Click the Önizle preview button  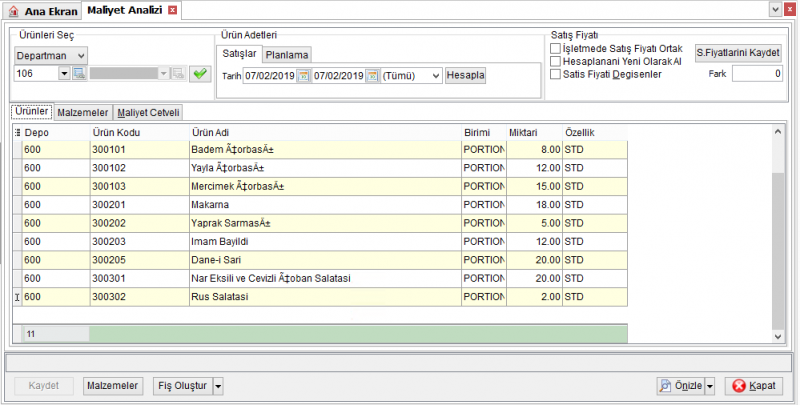point(681,386)
